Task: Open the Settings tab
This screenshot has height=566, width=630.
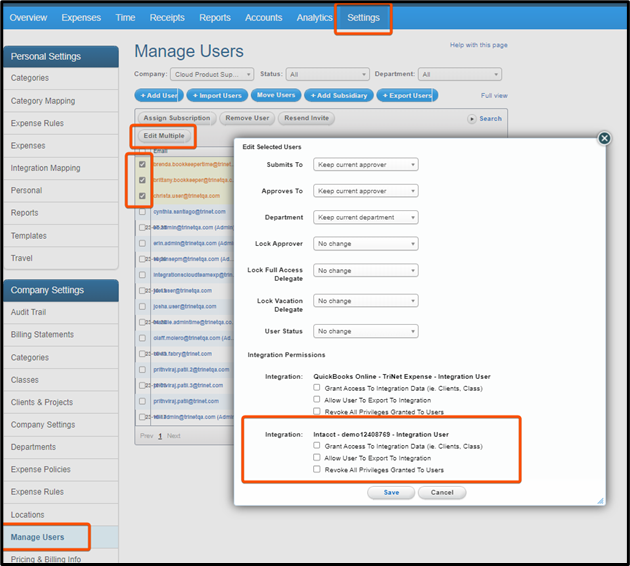Action: (x=363, y=17)
